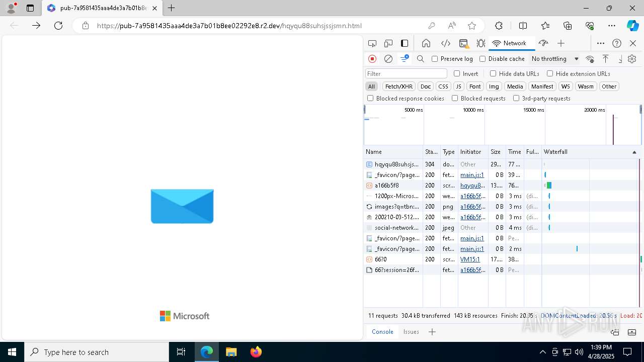Select the 66?0 request row

(x=502, y=259)
